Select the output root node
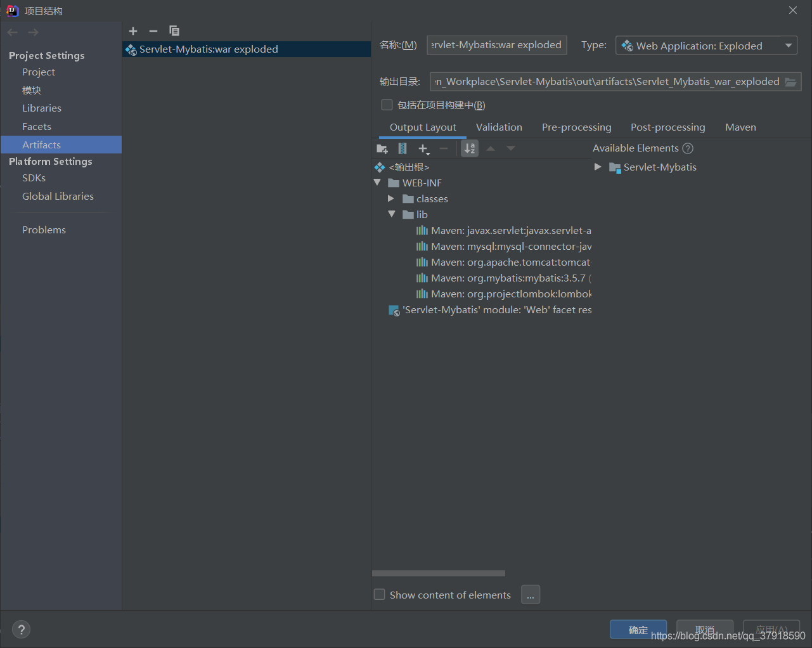The width and height of the screenshot is (812, 648). (402, 167)
